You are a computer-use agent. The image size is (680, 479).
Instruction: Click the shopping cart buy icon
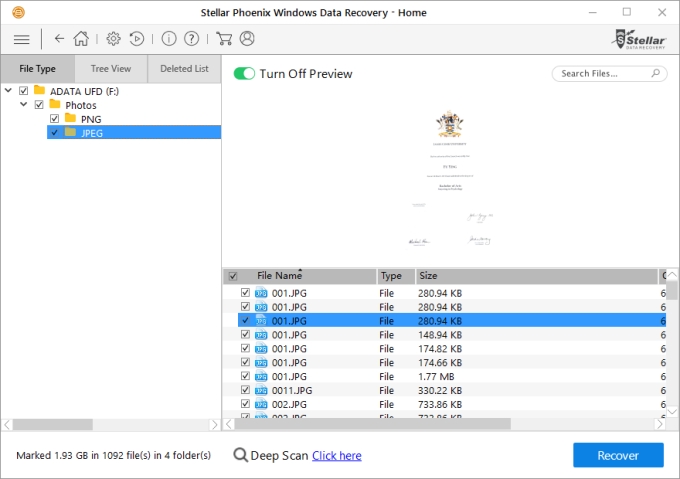[x=224, y=39]
